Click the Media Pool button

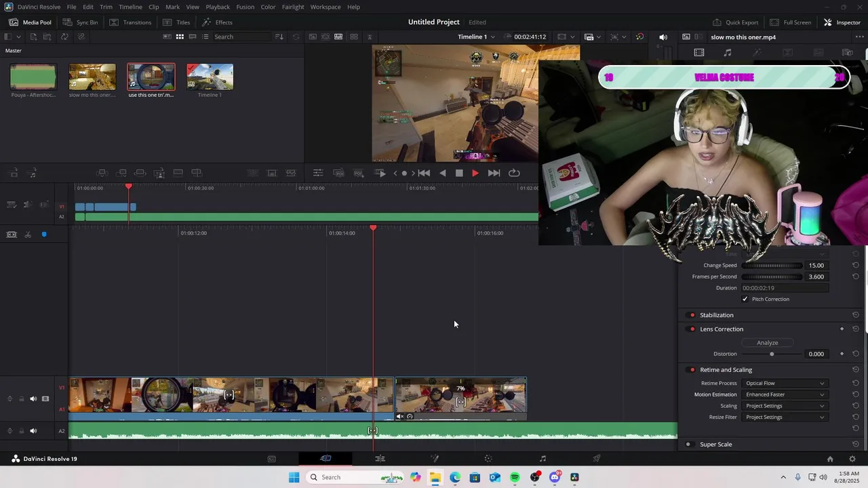coord(30,22)
